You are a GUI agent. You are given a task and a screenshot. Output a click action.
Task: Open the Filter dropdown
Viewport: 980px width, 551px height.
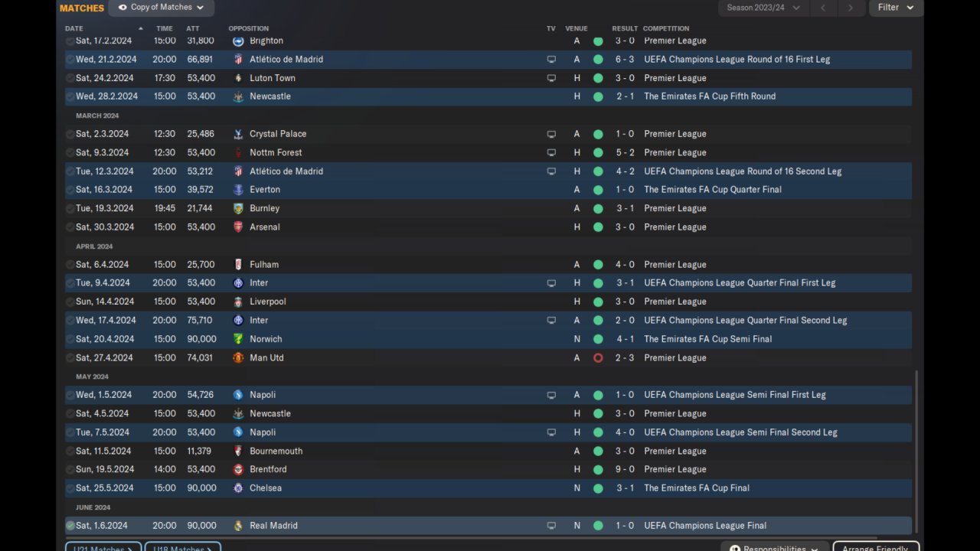(896, 8)
